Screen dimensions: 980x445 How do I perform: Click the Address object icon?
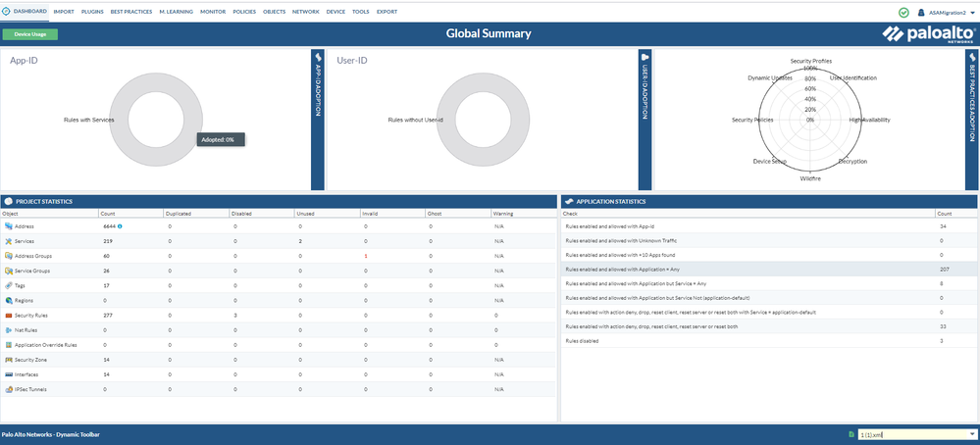coord(8,225)
